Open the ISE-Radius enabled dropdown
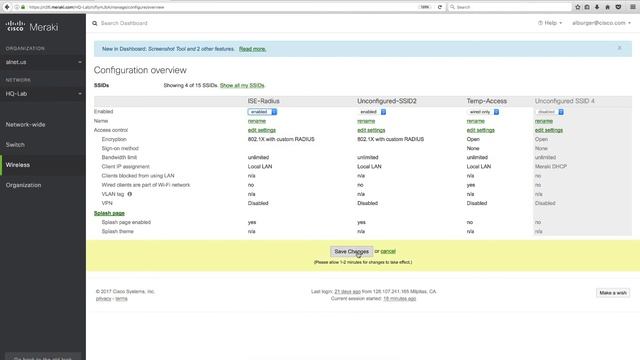640x360 pixels. point(262,112)
